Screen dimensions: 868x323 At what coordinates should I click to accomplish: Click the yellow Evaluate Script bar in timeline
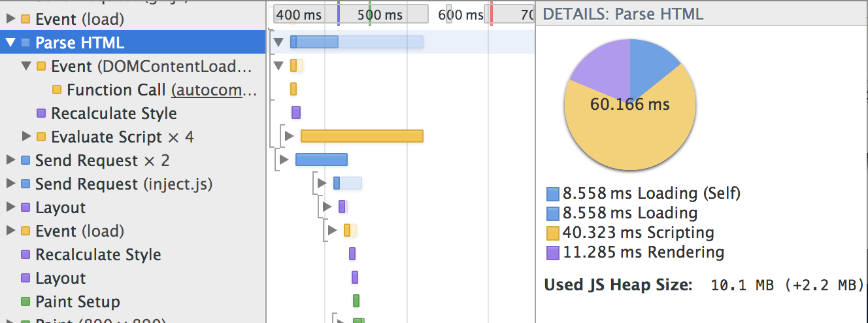(x=361, y=136)
